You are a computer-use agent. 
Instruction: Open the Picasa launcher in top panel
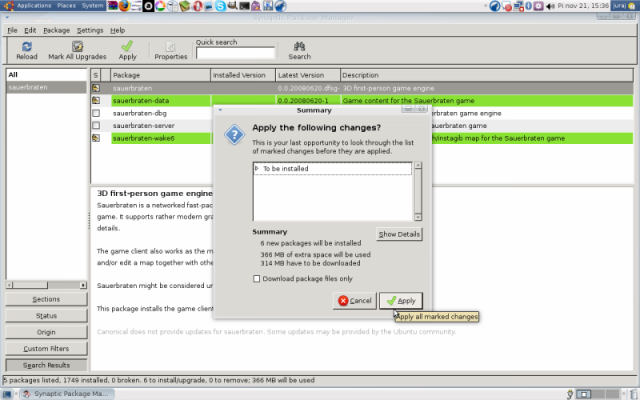[x=160, y=6]
